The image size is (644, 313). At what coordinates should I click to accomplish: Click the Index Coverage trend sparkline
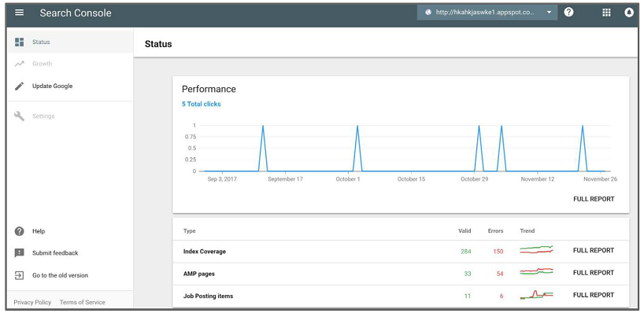coord(536,249)
